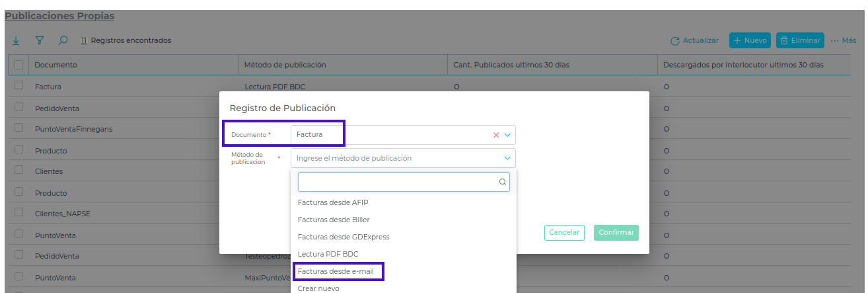Open the filter funnel icon
868x293 pixels.
40,41
